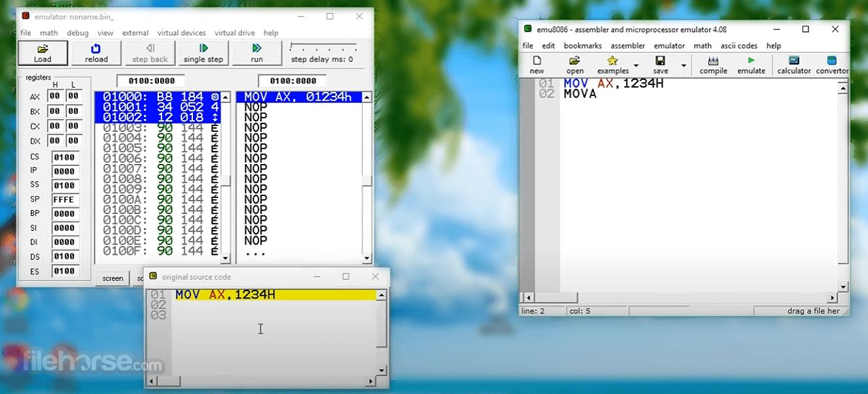Click the step back button
868x394 pixels.
coord(150,53)
